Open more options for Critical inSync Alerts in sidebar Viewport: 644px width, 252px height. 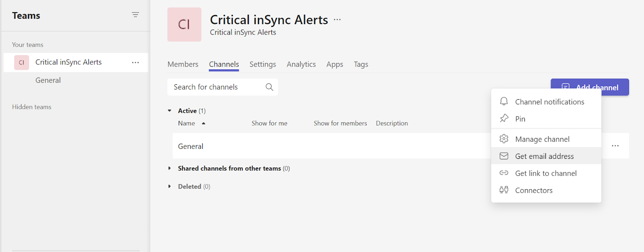[x=135, y=62]
